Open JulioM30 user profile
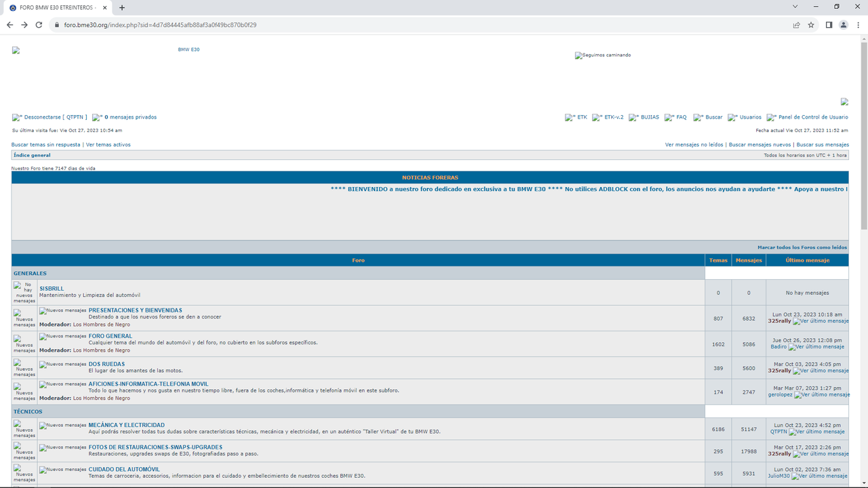868x488 pixels. point(778,476)
